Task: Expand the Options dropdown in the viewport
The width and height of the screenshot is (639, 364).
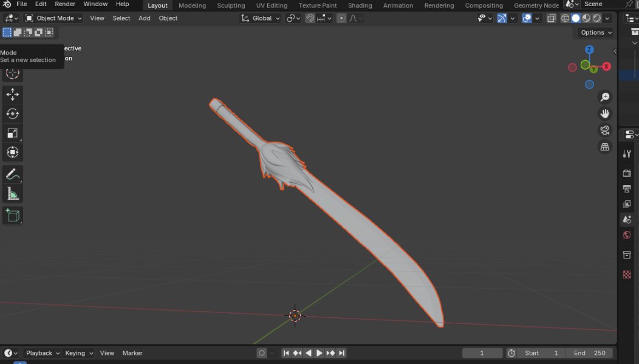Action: pos(593,32)
